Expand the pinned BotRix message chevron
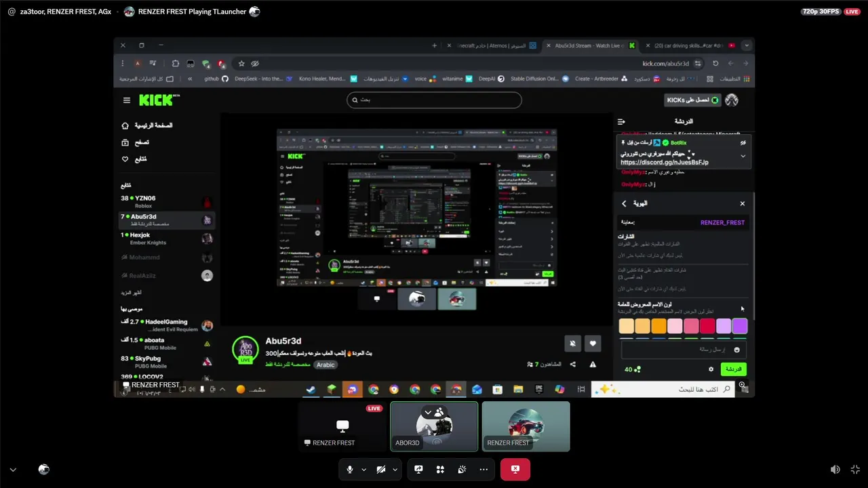Image resolution: width=868 pixels, height=488 pixels. (743, 156)
